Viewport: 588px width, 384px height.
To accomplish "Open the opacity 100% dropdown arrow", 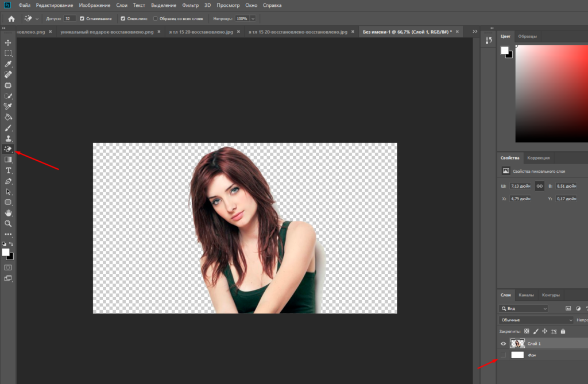I will pyautogui.click(x=253, y=18).
